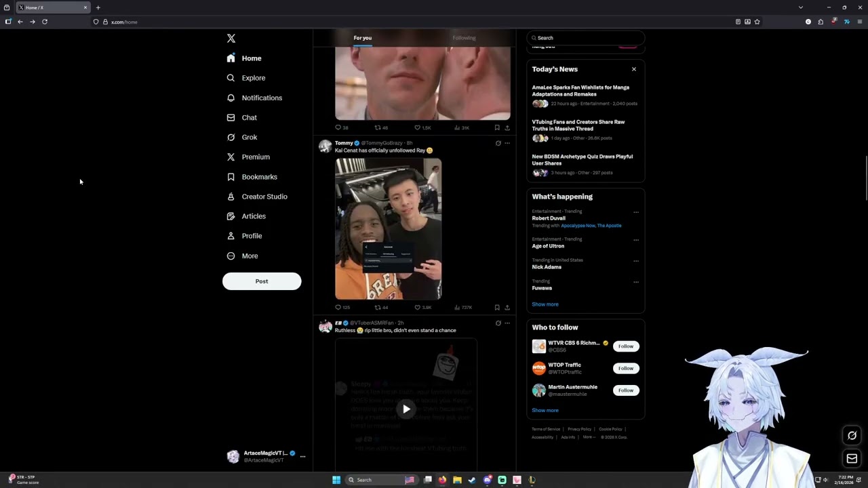Switch to the For you tab

[363, 38]
